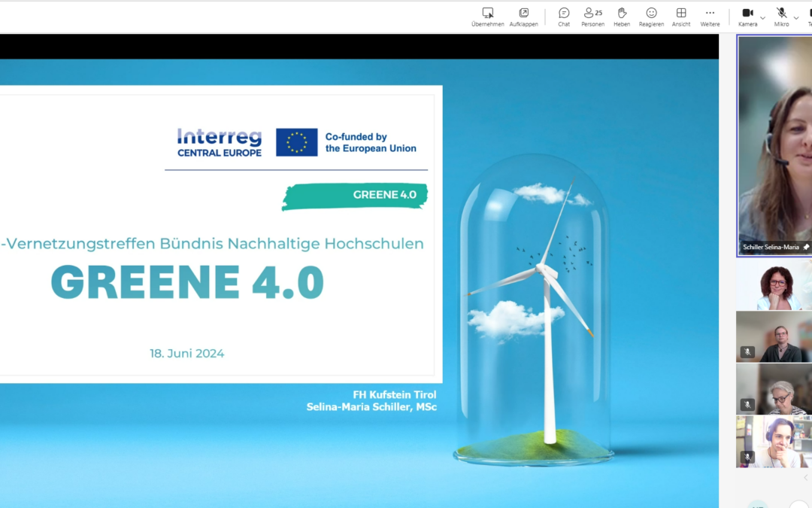
Task: Open the Weitere more-options menu
Action: point(710,13)
